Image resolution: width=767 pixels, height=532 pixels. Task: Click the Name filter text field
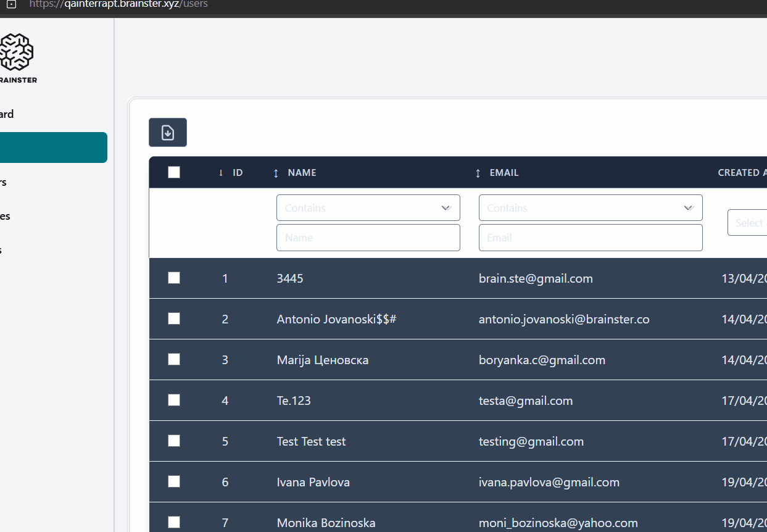(x=368, y=238)
